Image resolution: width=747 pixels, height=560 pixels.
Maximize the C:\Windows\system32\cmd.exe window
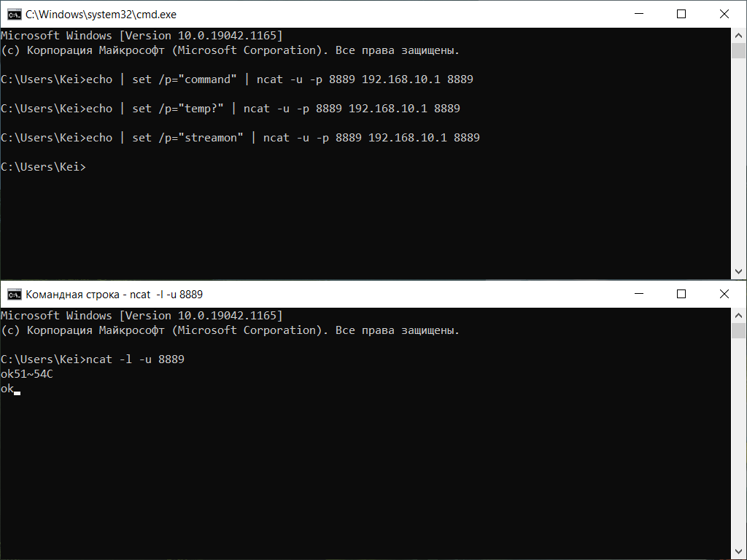681,14
